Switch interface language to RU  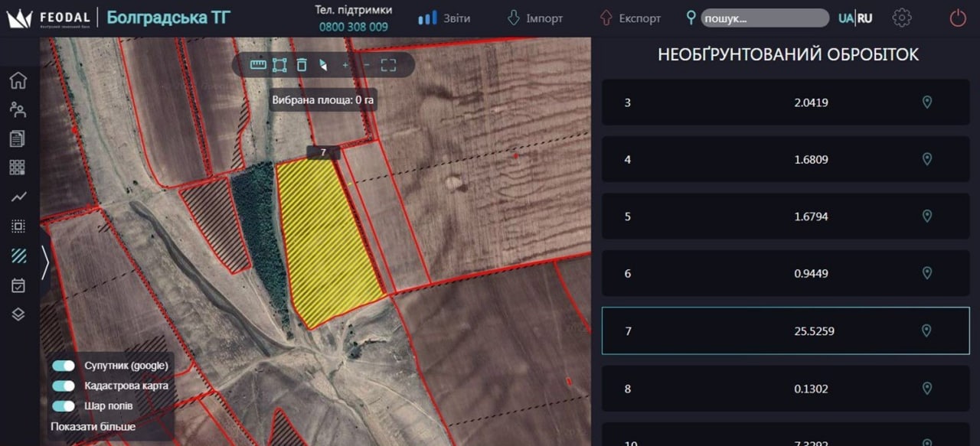(865, 18)
